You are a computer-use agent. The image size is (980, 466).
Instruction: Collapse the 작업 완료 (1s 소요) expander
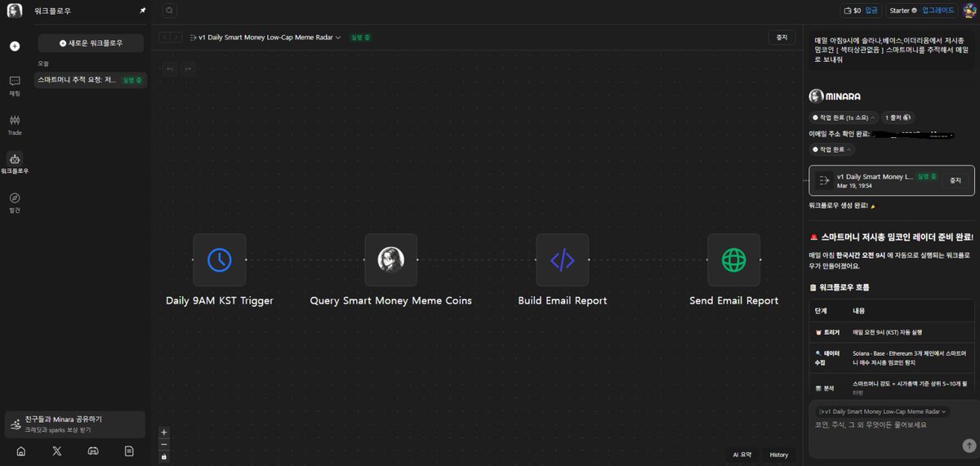(844, 118)
